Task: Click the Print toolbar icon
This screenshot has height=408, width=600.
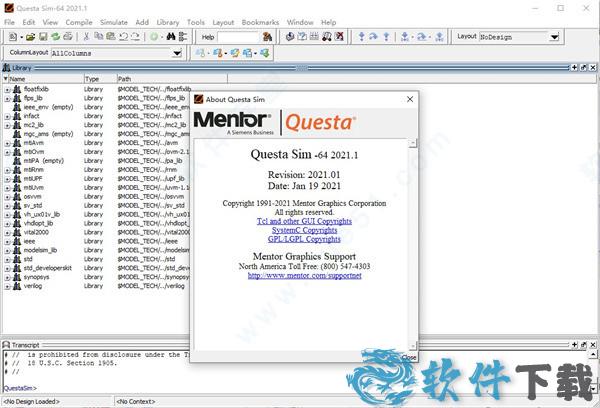Action: pos(68,37)
